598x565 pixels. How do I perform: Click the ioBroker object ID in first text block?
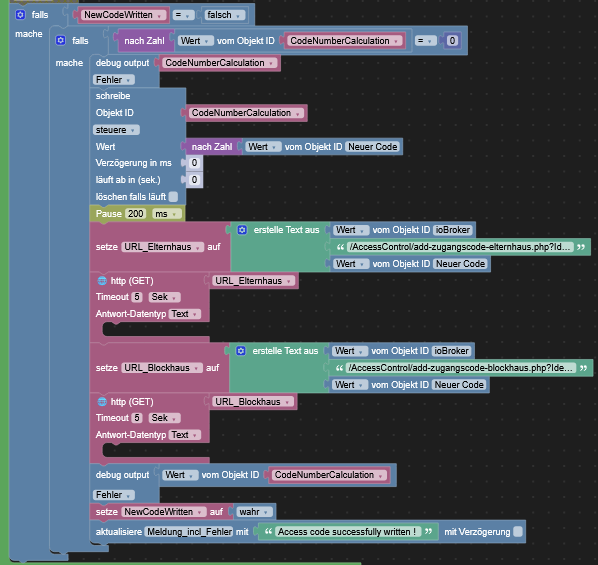coord(453,230)
